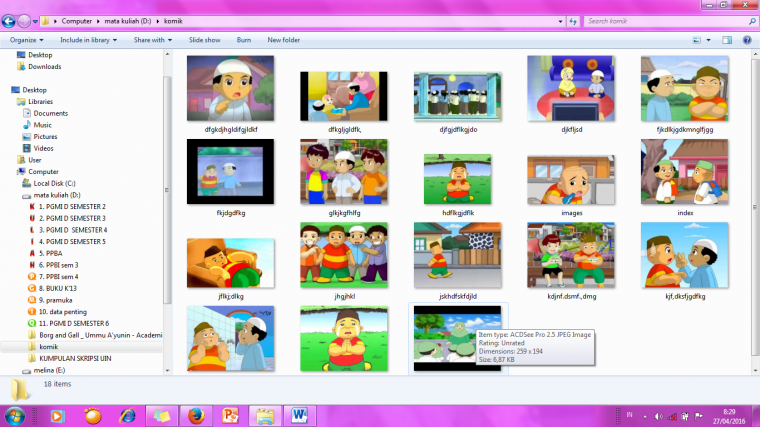
Task: Select thumbnail kdjnf.dsmf.,dmg
Action: (x=571, y=255)
